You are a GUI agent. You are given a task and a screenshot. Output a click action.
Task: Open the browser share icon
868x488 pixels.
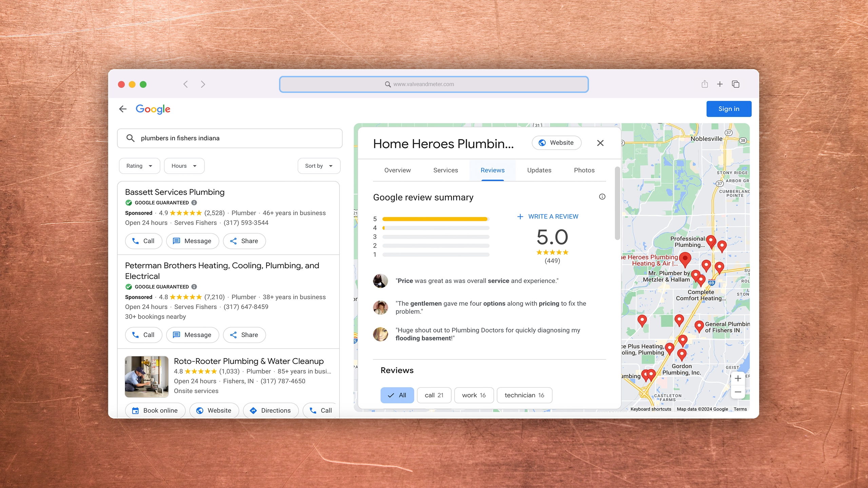705,84
